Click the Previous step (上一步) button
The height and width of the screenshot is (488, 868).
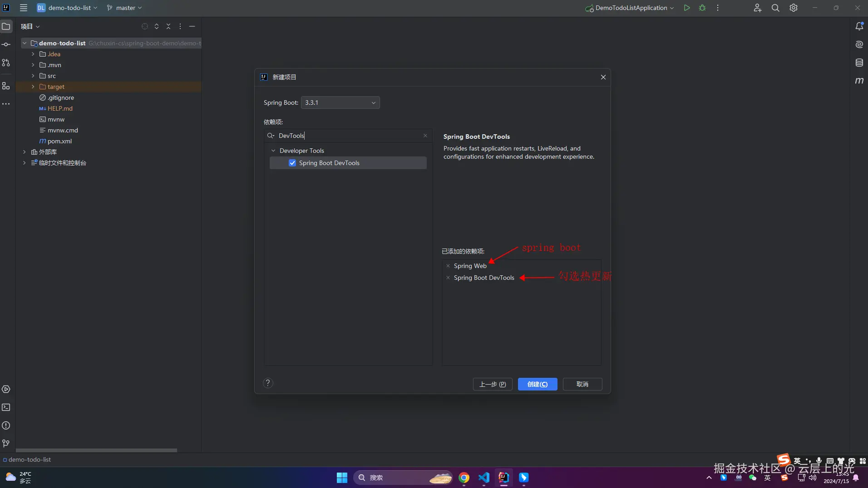(493, 384)
